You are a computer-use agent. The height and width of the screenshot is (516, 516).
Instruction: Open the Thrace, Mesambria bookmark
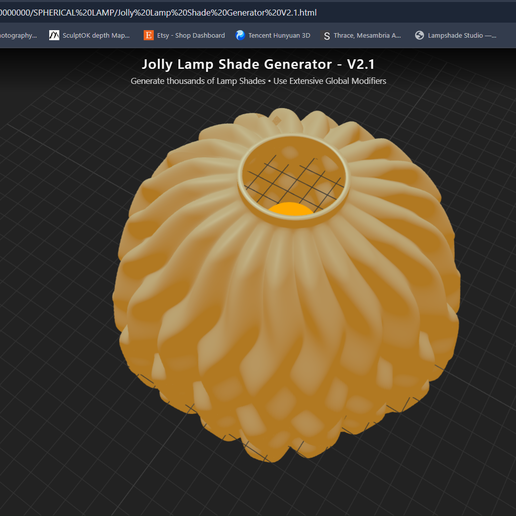[x=361, y=35]
